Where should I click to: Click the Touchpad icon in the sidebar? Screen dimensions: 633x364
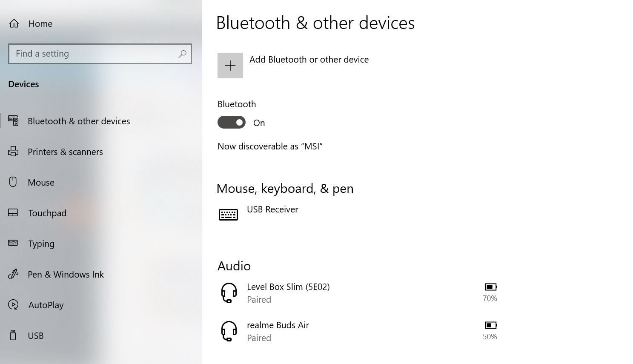point(13,212)
